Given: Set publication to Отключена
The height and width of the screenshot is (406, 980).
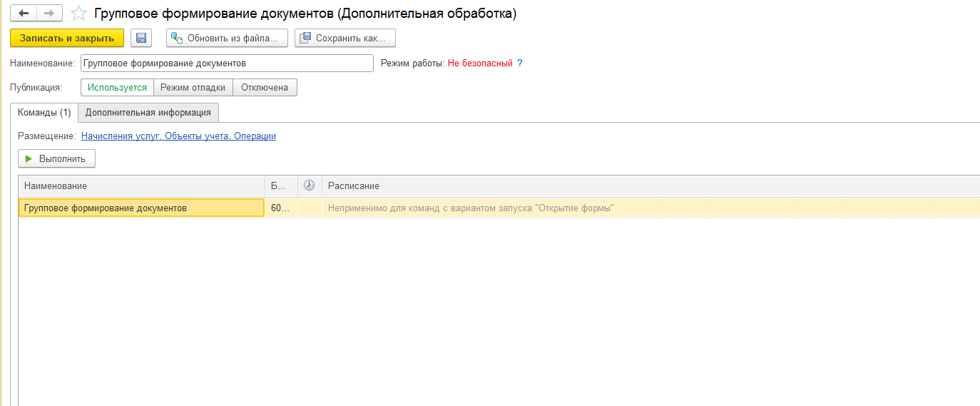Looking at the screenshot, I should 265,88.
